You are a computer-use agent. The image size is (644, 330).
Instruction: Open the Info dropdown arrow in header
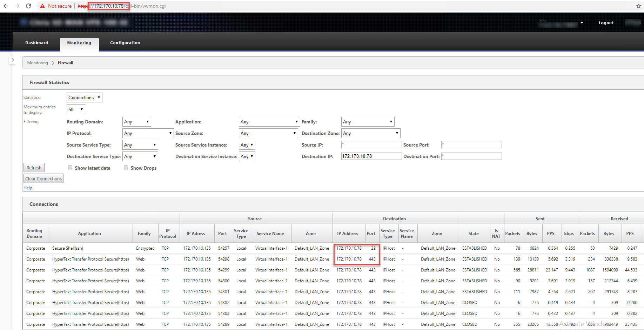(x=582, y=23)
